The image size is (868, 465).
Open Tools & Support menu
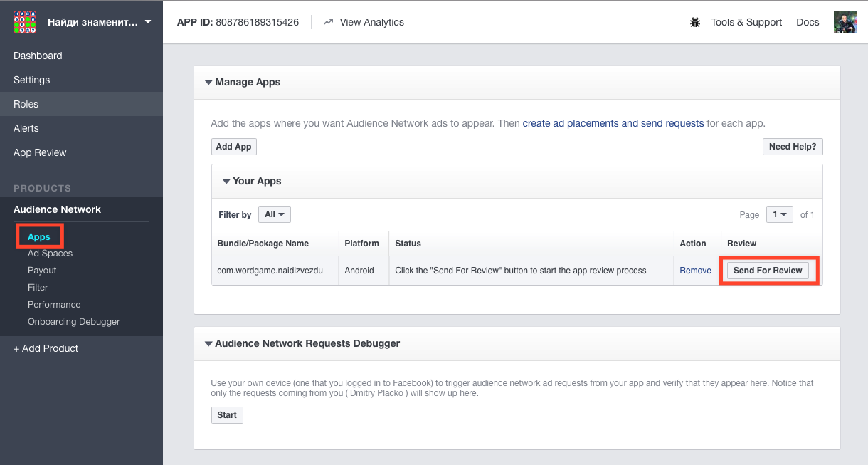pos(746,22)
